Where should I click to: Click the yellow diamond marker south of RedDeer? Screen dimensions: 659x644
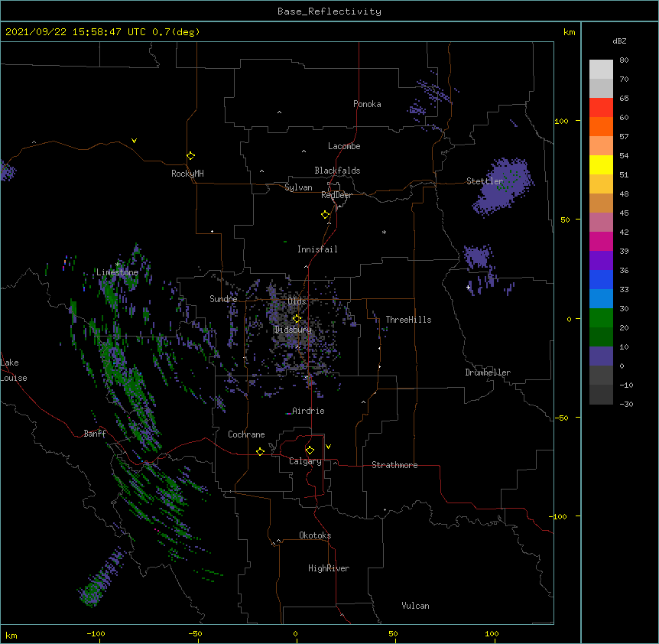[x=325, y=215]
